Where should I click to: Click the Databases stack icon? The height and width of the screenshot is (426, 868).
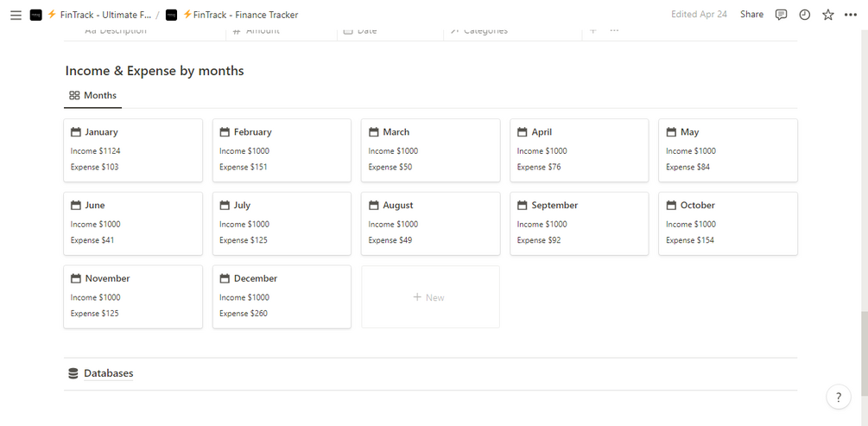coord(73,373)
